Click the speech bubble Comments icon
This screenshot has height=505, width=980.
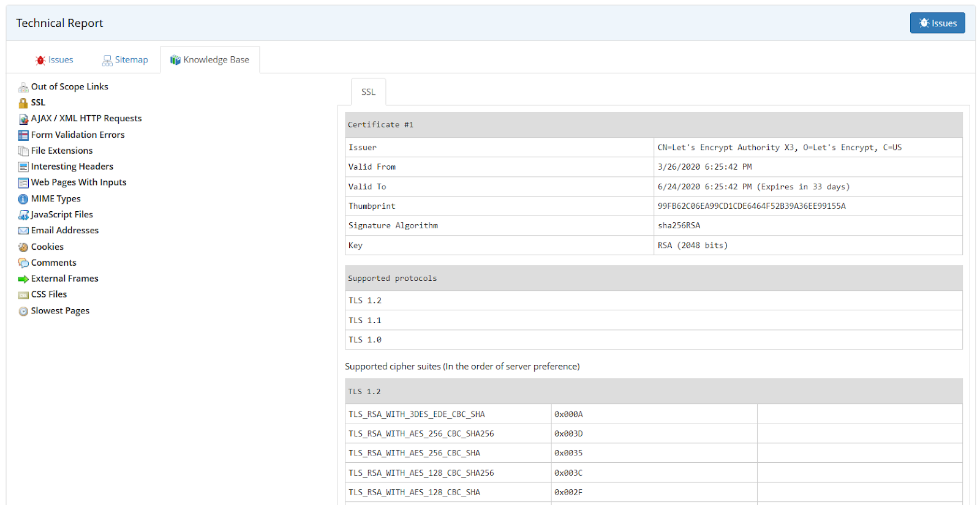pyautogui.click(x=23, y=263)
